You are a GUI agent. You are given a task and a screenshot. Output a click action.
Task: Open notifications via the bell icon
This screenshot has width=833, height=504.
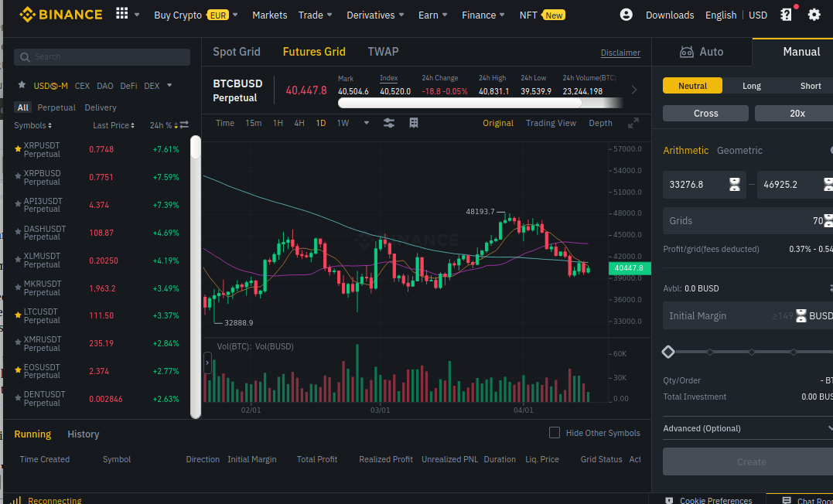point(788,14)
